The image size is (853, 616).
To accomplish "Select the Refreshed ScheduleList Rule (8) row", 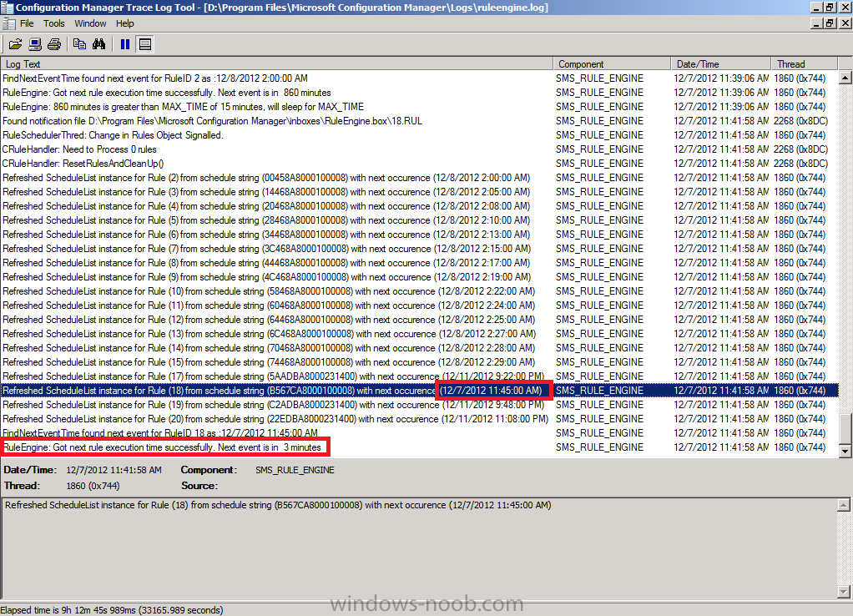I will pos(420,262).
